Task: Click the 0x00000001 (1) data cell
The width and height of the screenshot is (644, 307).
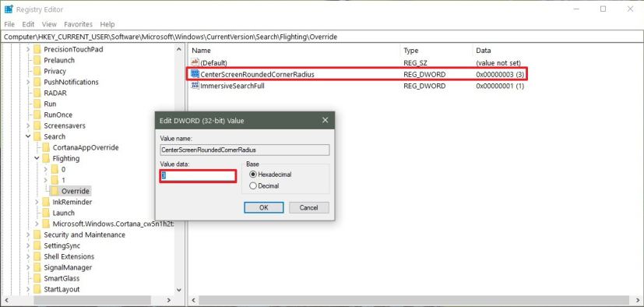Action: click(x=500, y=86)
